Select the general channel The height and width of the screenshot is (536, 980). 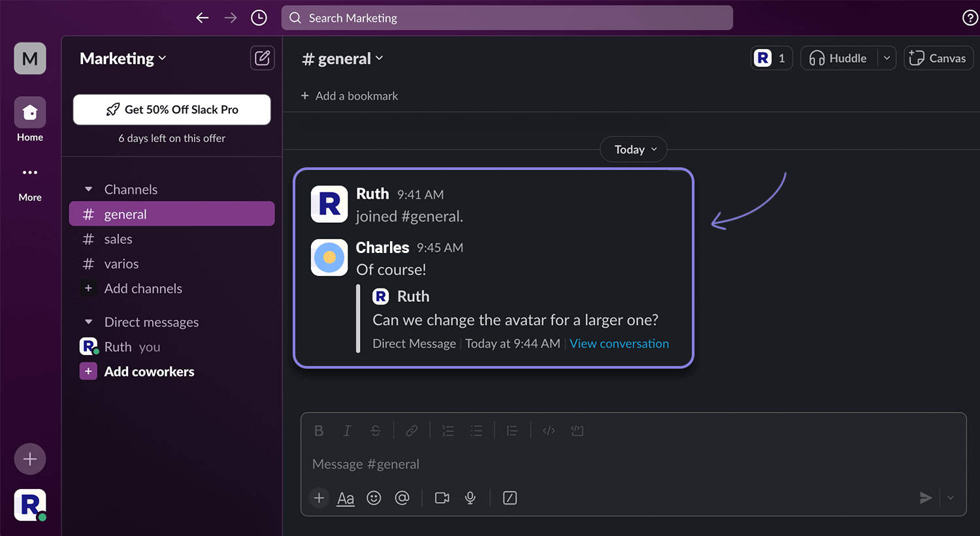172,214
